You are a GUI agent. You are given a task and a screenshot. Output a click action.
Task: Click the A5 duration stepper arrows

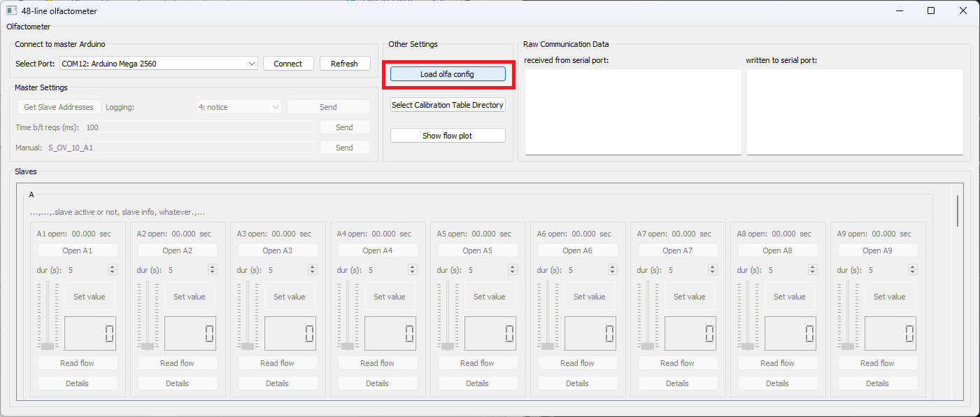click(x=513, y=269)
